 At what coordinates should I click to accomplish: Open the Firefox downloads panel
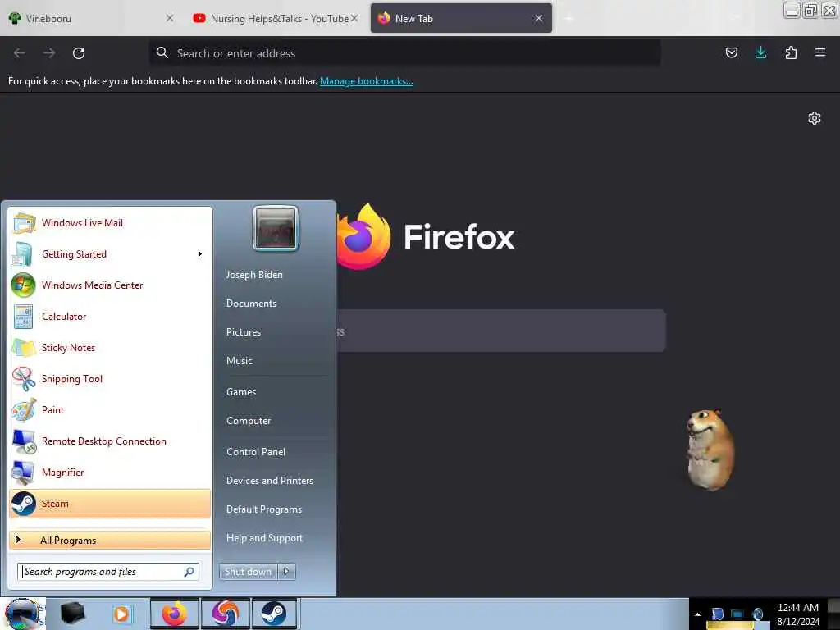point(761,52)
